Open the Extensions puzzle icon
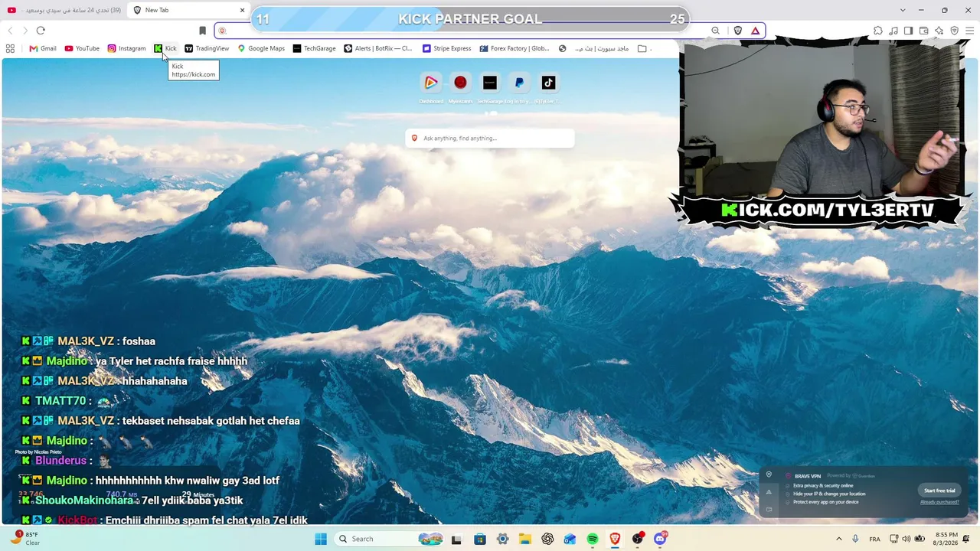This screenshot has width=980, height=551. tap(878, 31)
